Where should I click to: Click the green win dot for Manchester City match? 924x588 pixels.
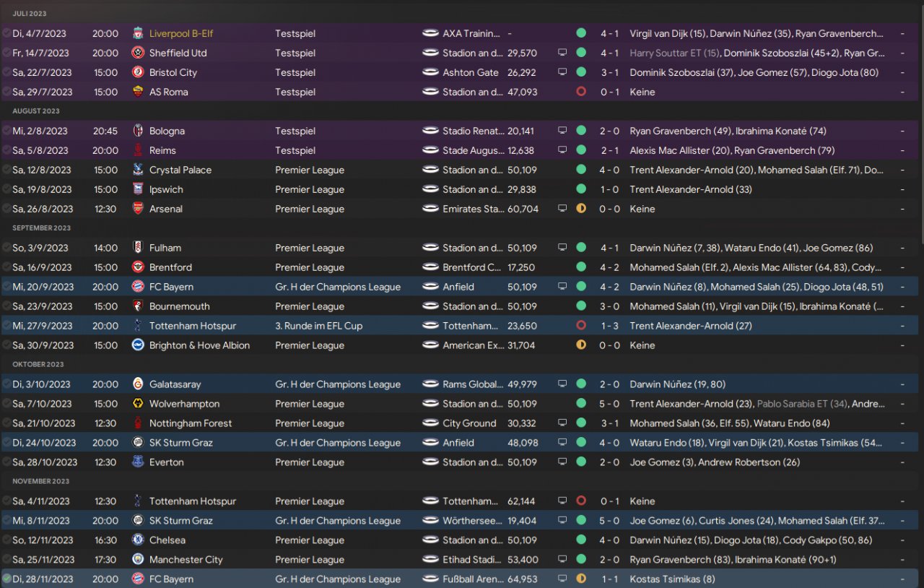[x=581, y=560]
